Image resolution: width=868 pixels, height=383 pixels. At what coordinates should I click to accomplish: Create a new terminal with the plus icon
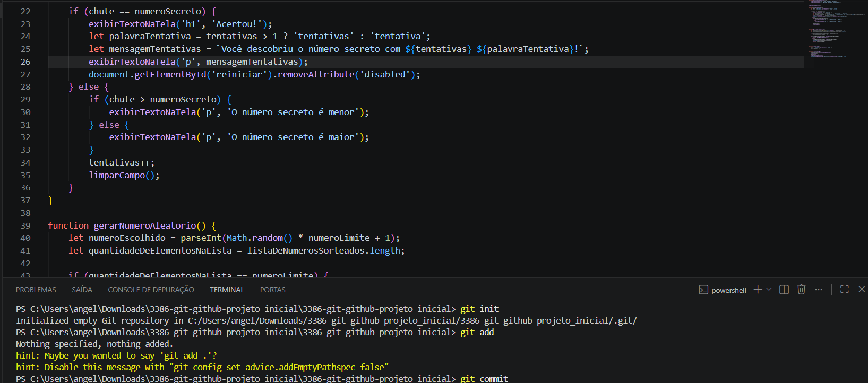758,289
